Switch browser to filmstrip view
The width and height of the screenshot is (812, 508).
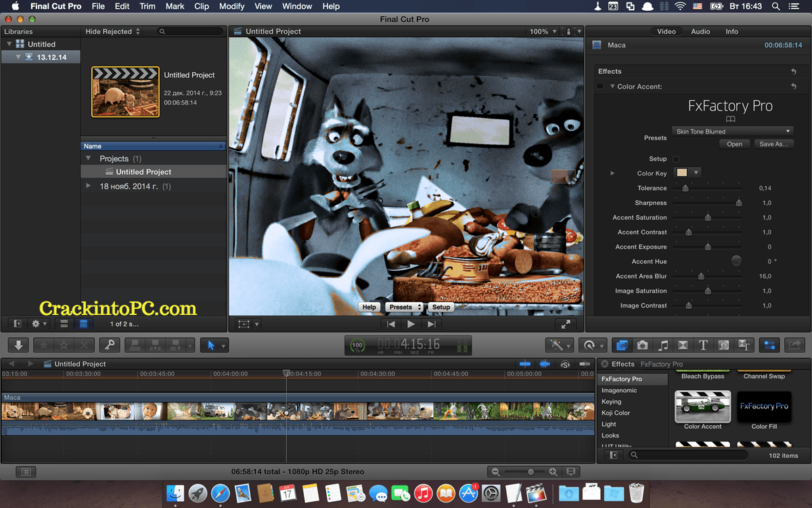[x=64, y=324]
